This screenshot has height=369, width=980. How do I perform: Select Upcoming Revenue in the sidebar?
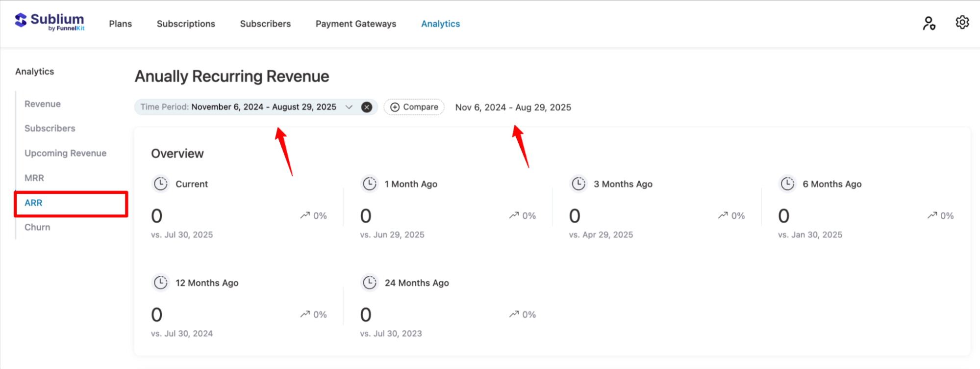[x=65, y=153]
